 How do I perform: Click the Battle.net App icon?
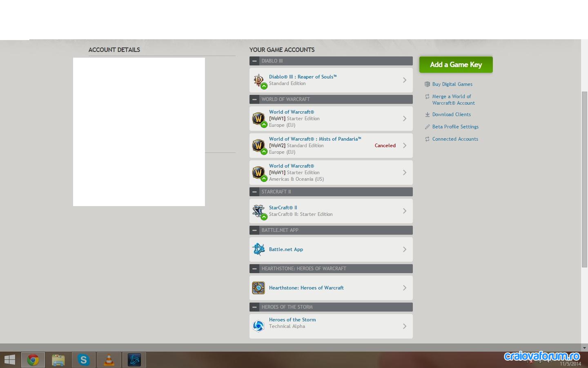pyautogui.click(x=258, y=249)
